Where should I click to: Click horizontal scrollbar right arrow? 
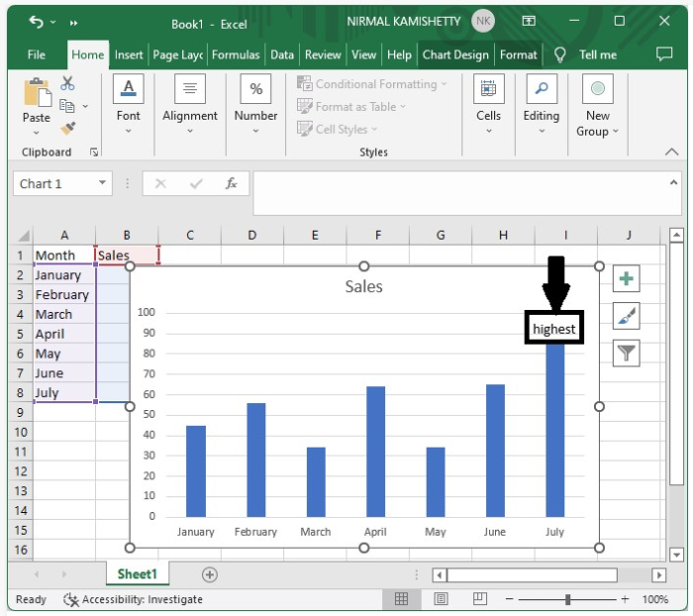click(658, 574)
